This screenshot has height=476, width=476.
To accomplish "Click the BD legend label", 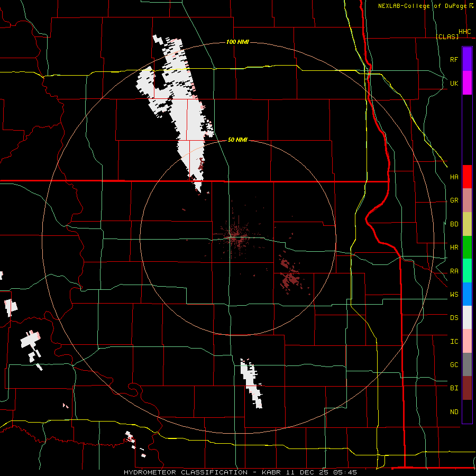I will 454,224.
